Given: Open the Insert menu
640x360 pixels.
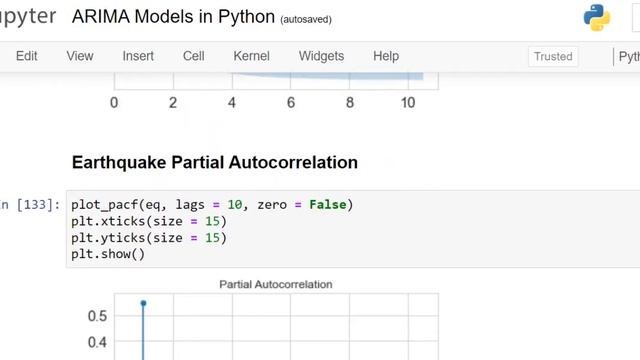Looking at the screenshot, I should coord(138,56).
